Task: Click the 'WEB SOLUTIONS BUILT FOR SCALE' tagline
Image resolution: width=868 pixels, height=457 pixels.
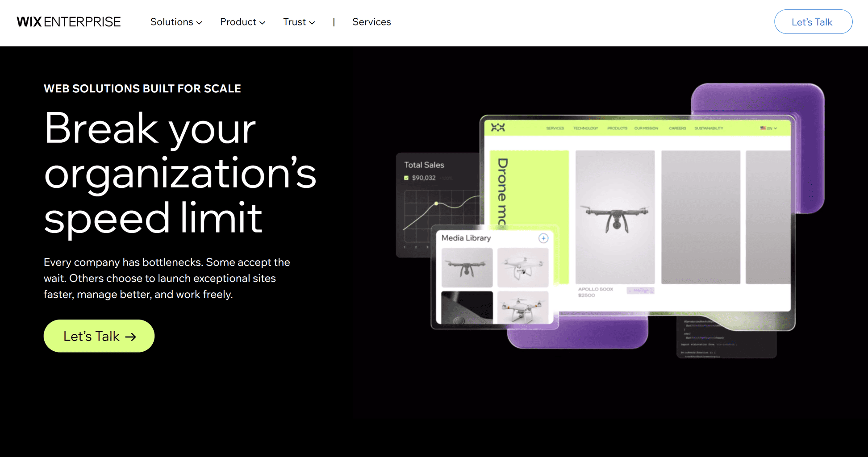Action: [x=142, y=88]
